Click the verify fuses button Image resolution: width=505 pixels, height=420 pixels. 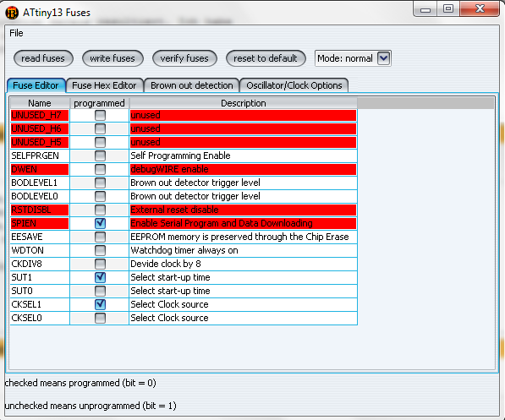tap(184, 58)
